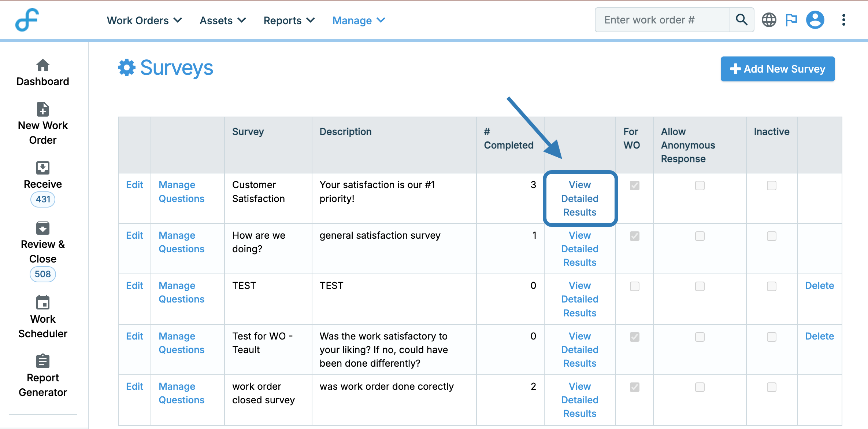Image resolution: width=868 pixels, height=429 pixels.
Task: Check the For WO box on the TEST survey
Action: (634, 286)
